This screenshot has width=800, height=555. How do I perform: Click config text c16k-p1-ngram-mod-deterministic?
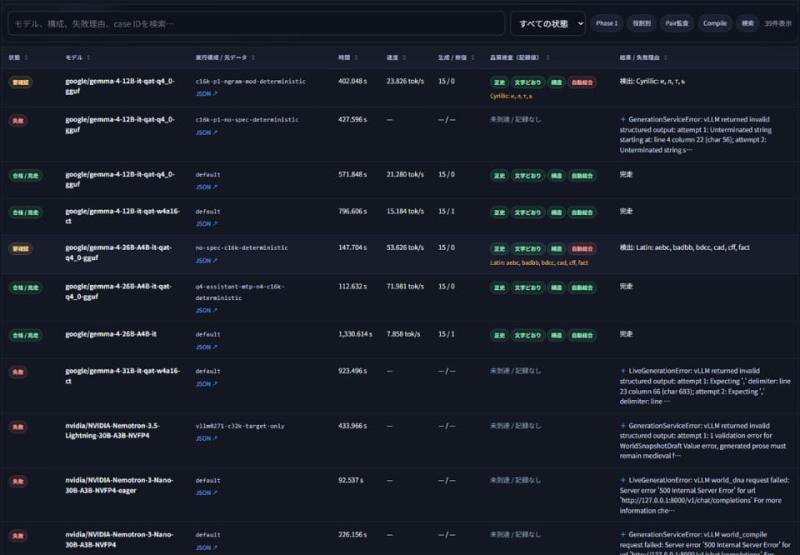tap(251, 81)
